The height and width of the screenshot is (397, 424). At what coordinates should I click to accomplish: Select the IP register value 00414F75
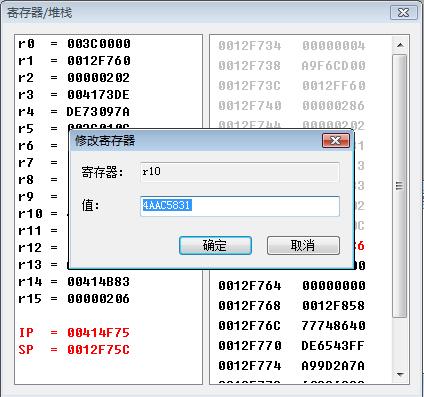[99, 333]
